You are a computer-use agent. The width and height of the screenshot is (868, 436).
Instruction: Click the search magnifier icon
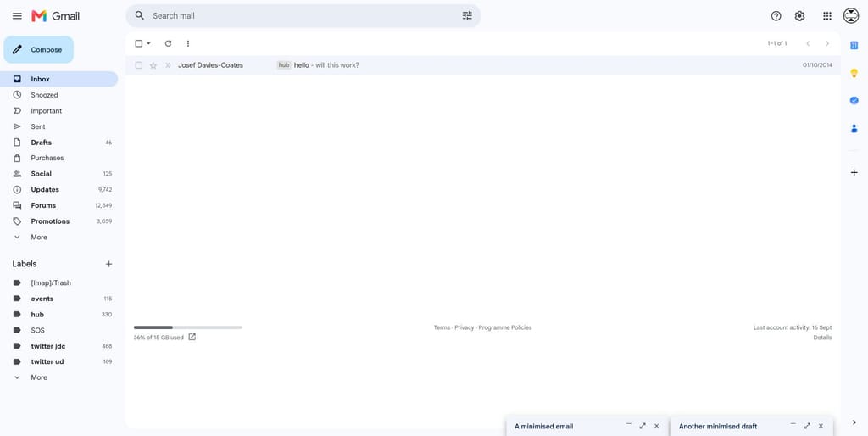pos(140,15)
